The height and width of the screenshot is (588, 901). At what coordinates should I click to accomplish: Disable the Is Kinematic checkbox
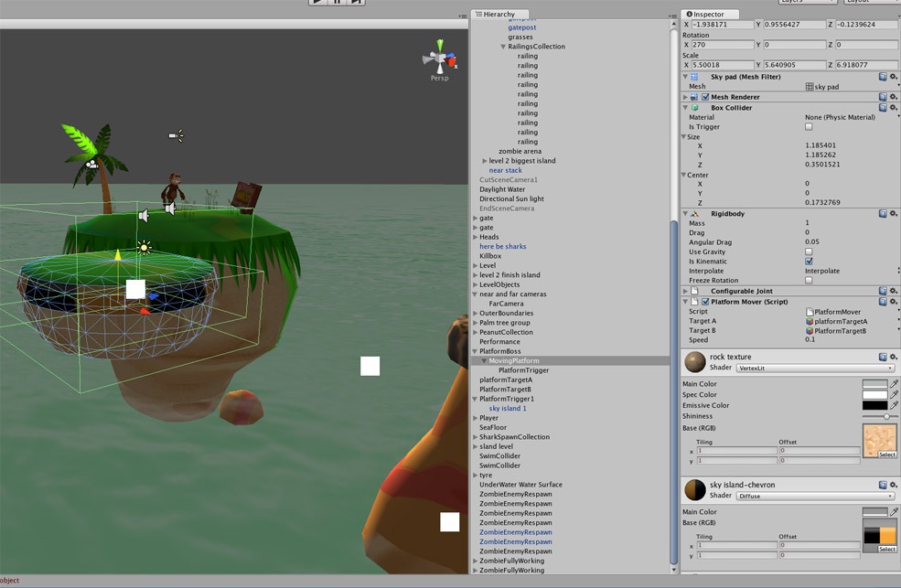pos(809,262)
